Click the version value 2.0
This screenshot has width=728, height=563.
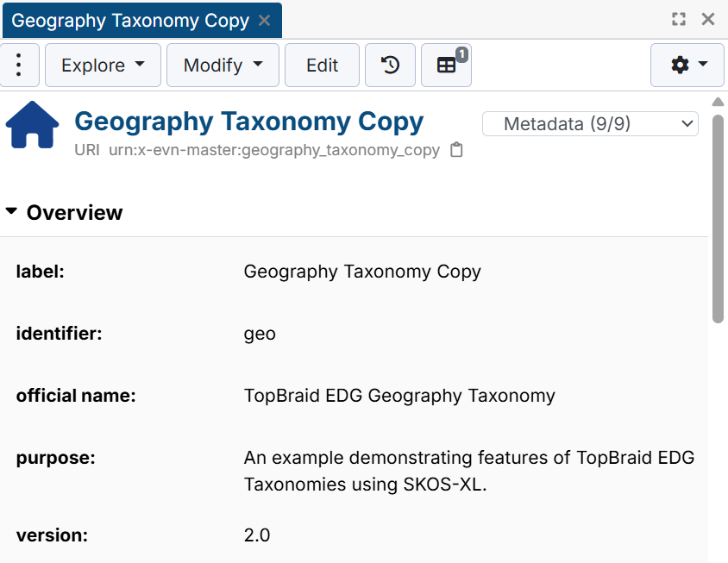tap(257, 535)
